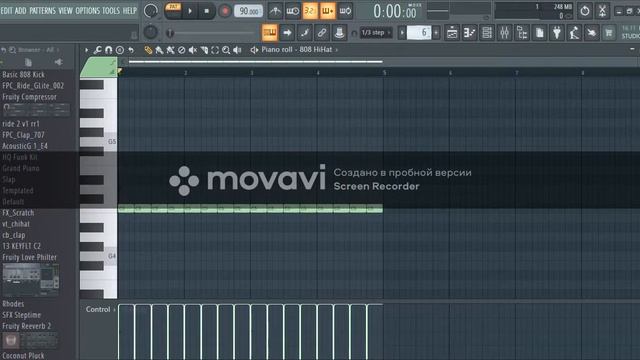Viewport: 640px width, 360px height.
Task: Open the EDIT menu
Action: [7, 11]
